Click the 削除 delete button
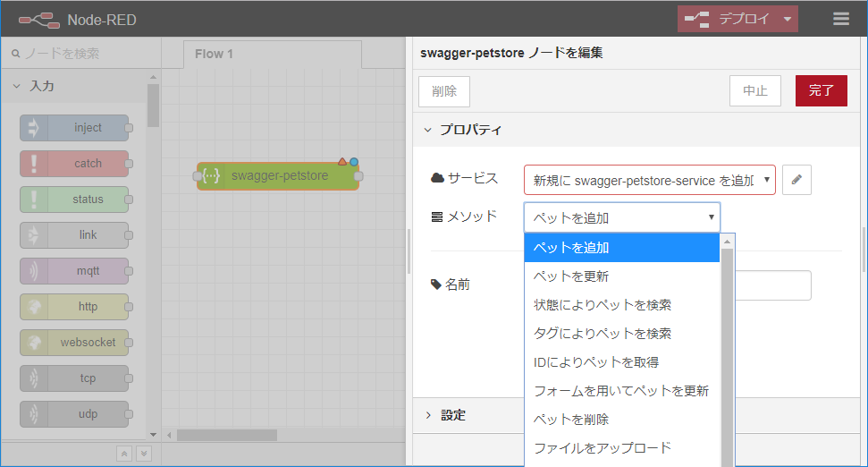The width and height of the screenshot is (868, 467). pos(444,91)
